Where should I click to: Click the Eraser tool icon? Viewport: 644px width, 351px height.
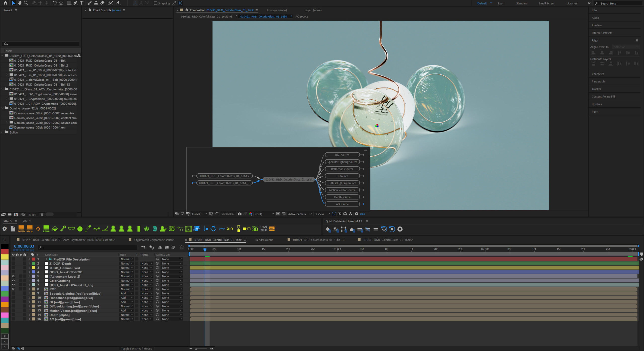[102, 3]
